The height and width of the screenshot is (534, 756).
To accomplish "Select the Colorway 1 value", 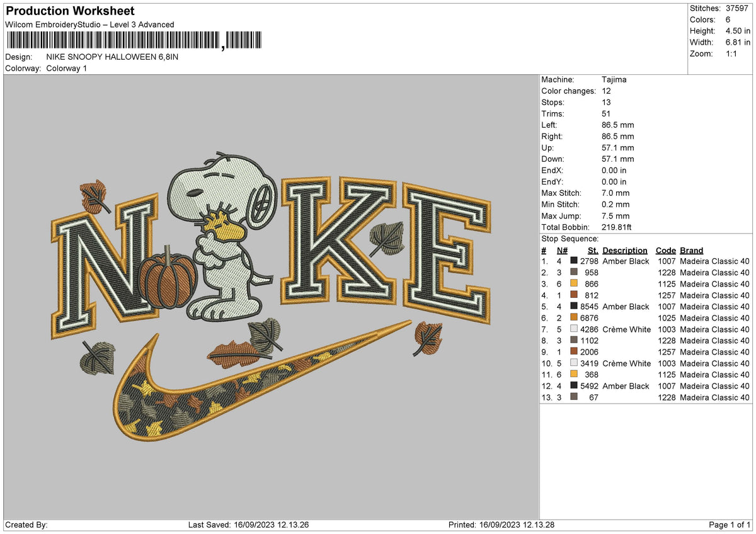I will [67, 68].
